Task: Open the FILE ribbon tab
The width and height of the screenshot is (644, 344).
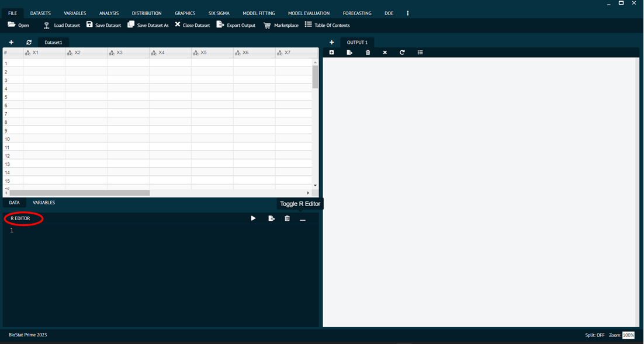Action: pyautogui.click(x=13, y=13)
